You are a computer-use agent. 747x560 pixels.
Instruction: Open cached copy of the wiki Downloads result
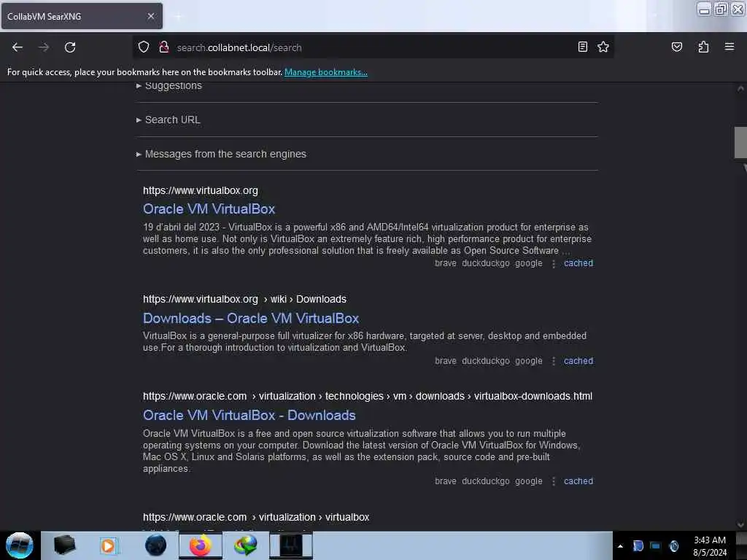578,361
